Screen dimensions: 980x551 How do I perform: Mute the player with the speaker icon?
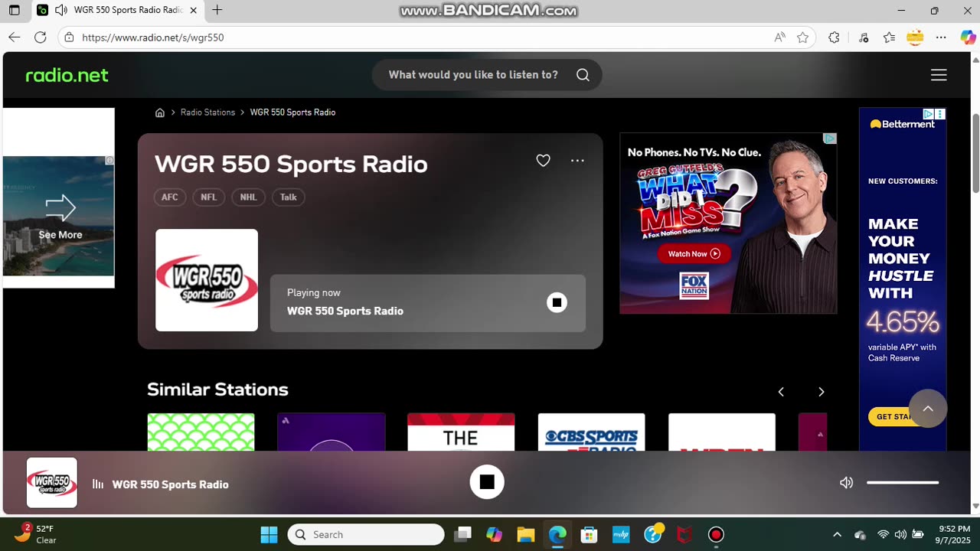click(x=846, y=483)
